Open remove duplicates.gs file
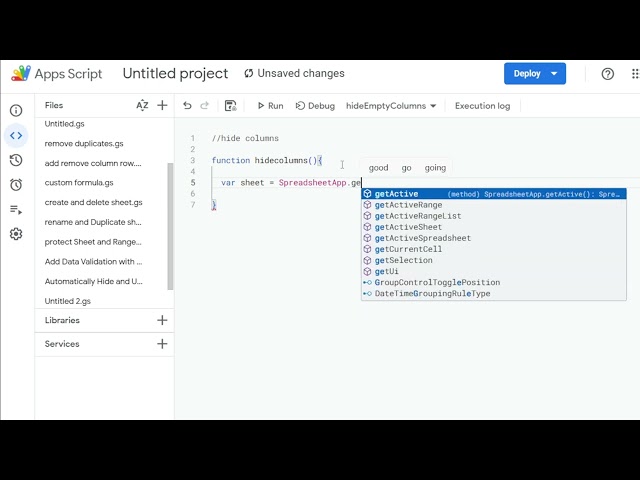 click(x=84, y=144)
